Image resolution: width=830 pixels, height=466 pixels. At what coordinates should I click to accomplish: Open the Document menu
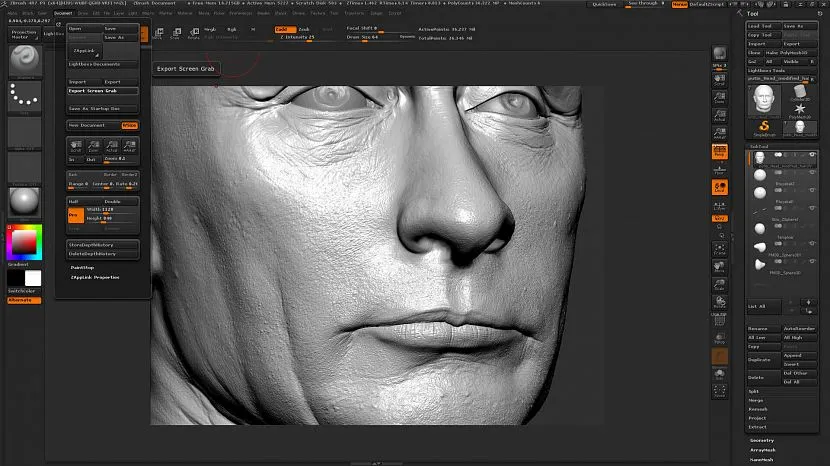point(63,13)
